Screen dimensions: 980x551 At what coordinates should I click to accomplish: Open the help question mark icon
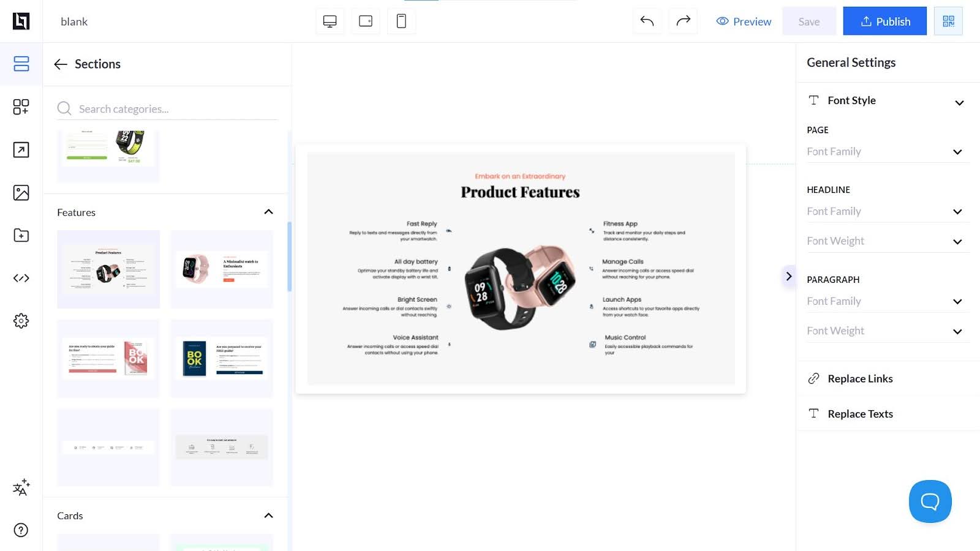tap(21, 530)
